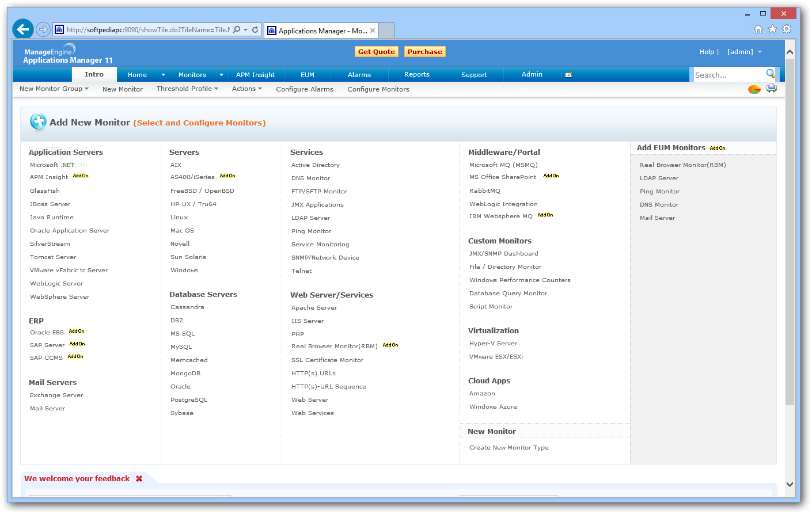The width and height of the screenshot is (812, 514).
Task: Select Mail Server under Add EUM Monitors
Action: (x=657, y=218)
